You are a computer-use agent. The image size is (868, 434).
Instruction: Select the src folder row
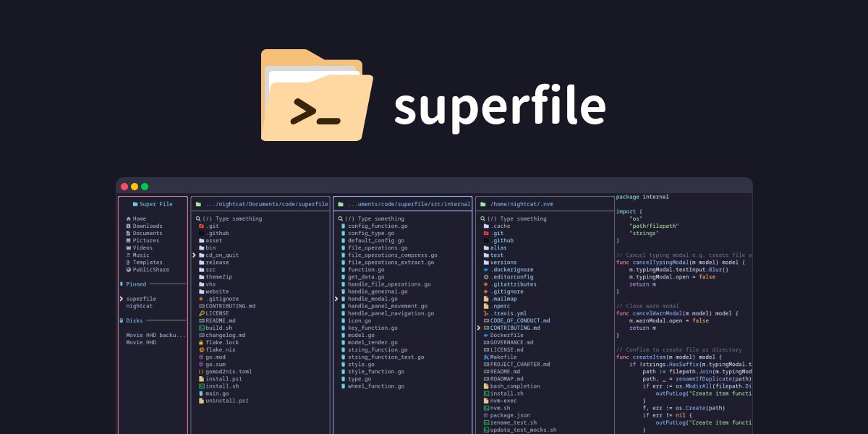[x=207, y=269]
